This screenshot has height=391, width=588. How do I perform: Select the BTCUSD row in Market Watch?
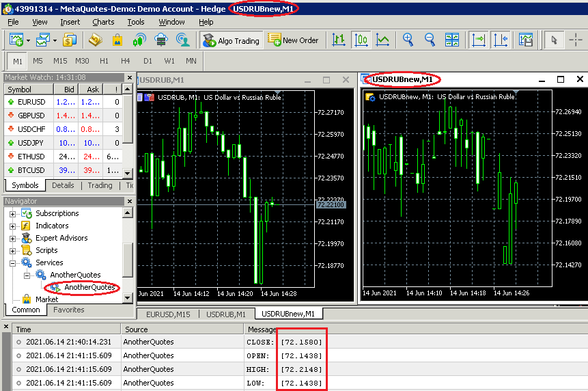(x=64, y=170)
